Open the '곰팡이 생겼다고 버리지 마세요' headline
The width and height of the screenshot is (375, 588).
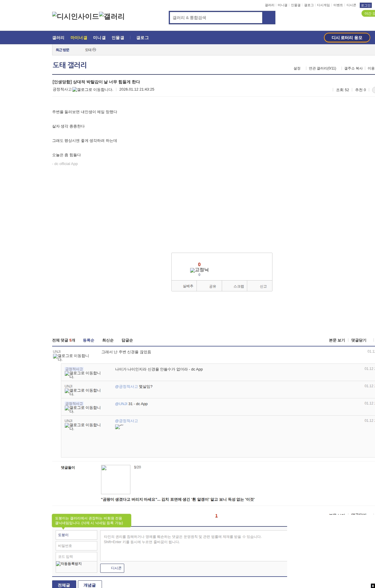pos(178,499)
